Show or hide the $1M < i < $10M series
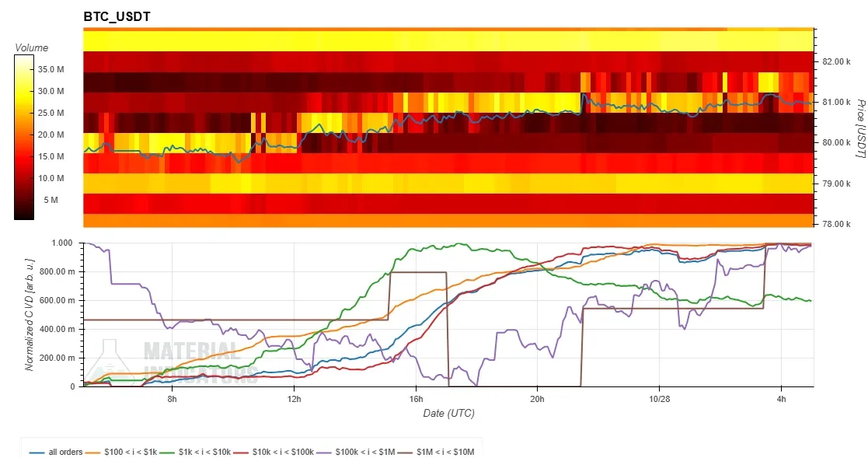 pos(436,452)
